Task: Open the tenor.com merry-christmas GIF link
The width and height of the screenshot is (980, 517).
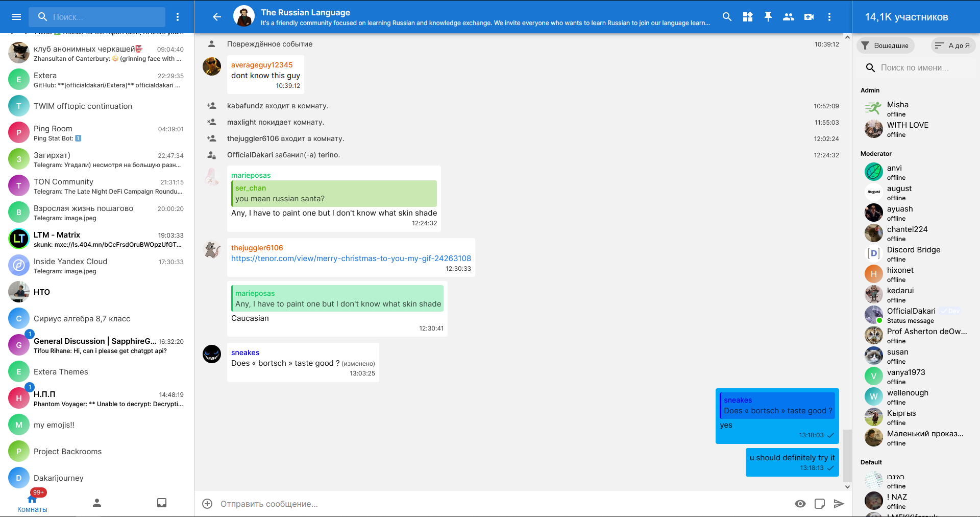Action: (351, 258)
